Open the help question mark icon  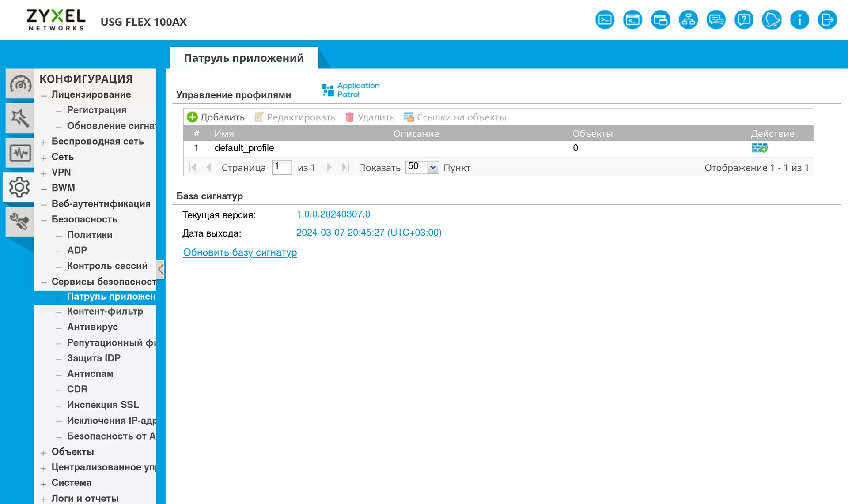(x=744, y=20)
